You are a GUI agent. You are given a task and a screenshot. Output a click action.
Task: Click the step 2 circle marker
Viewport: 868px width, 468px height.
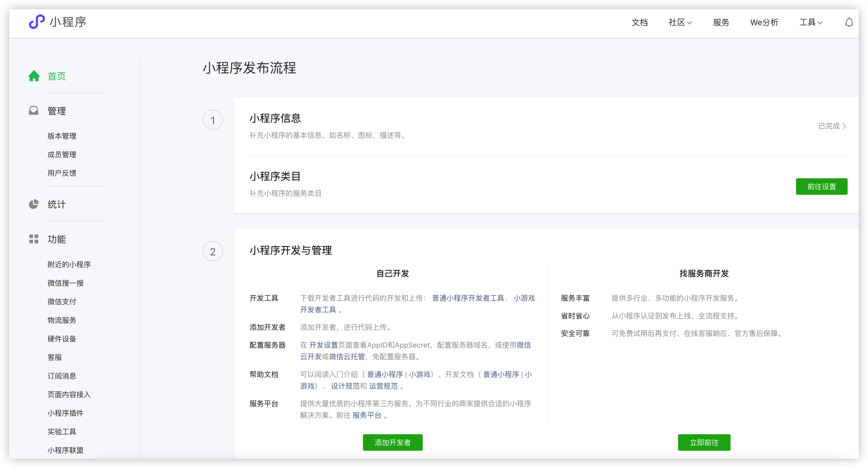tap(213, 251)
